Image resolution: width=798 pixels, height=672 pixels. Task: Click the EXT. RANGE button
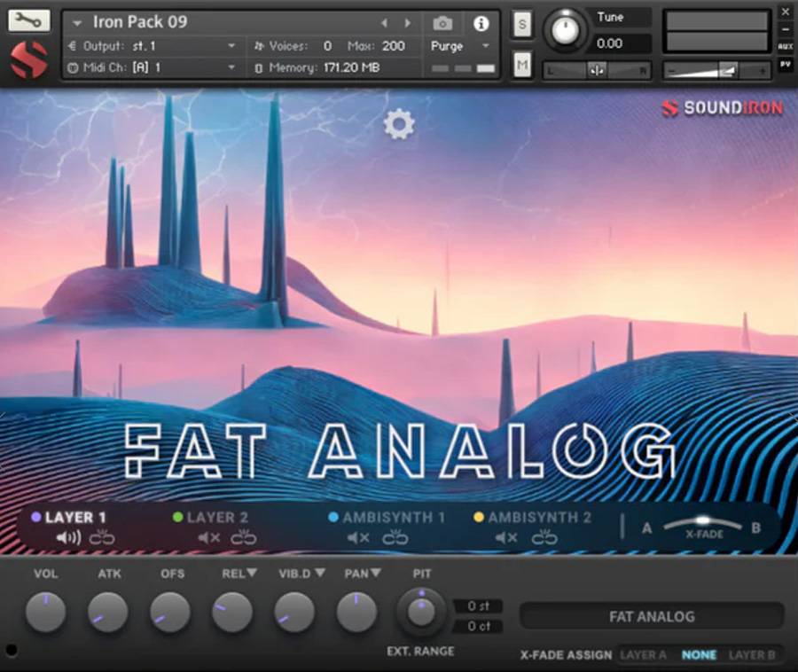(420, 651)
